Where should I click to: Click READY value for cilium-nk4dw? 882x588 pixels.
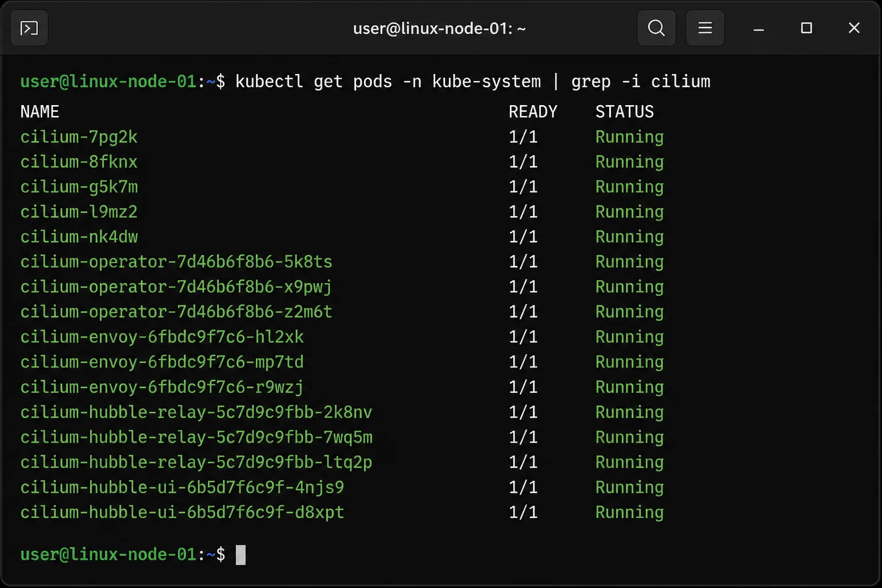click(x=523, y=237)
